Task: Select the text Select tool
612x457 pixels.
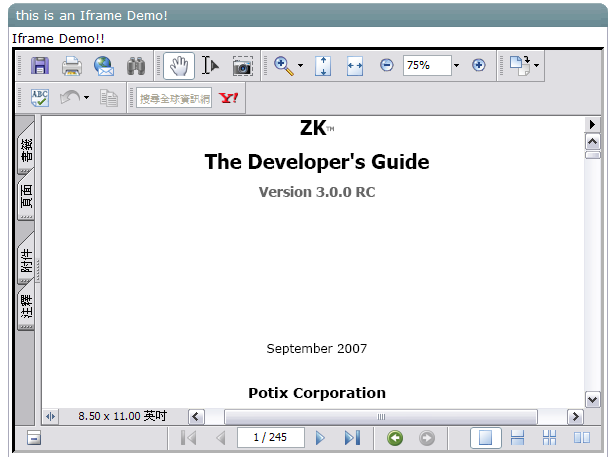Action: tap(210, 65)
